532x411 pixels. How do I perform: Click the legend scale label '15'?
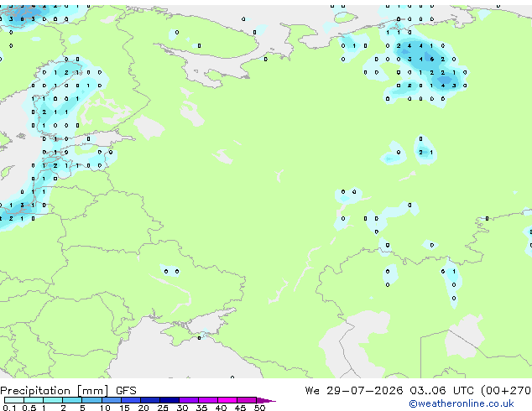click(124, 408)
